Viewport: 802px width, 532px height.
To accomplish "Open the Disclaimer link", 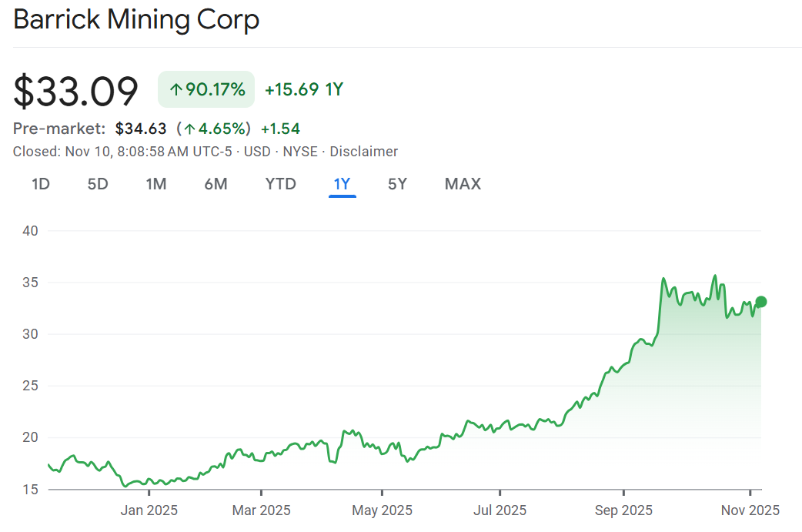I will click(x=364, y=152).
